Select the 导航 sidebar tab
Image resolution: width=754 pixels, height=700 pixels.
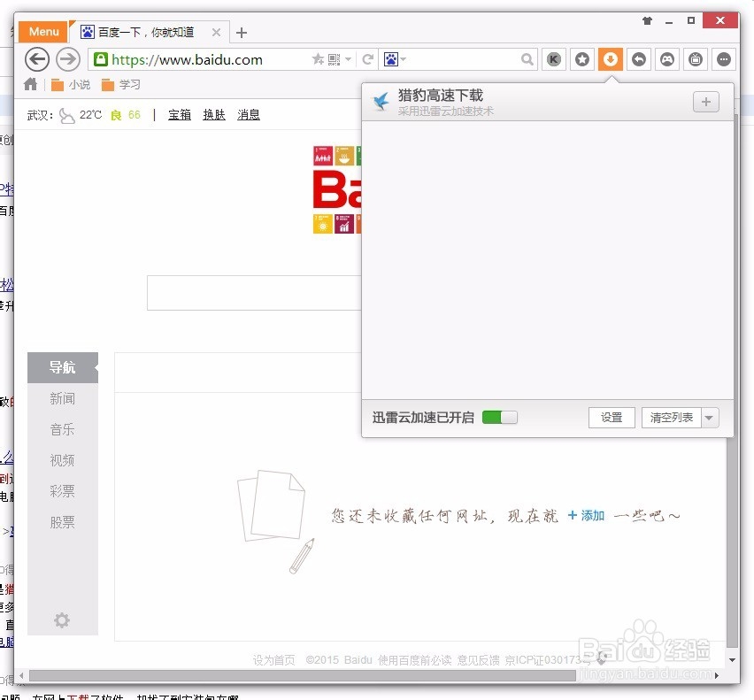click(x=63, y=368)
